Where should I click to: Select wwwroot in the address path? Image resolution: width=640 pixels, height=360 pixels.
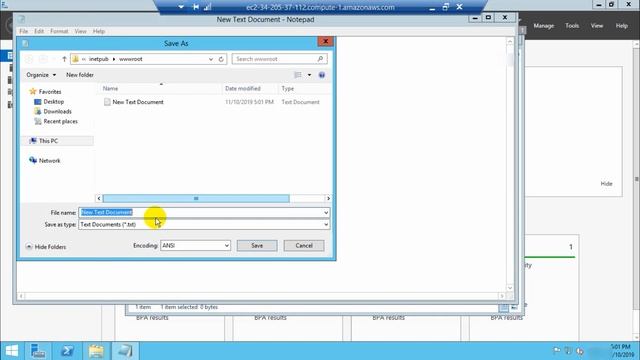131,59
